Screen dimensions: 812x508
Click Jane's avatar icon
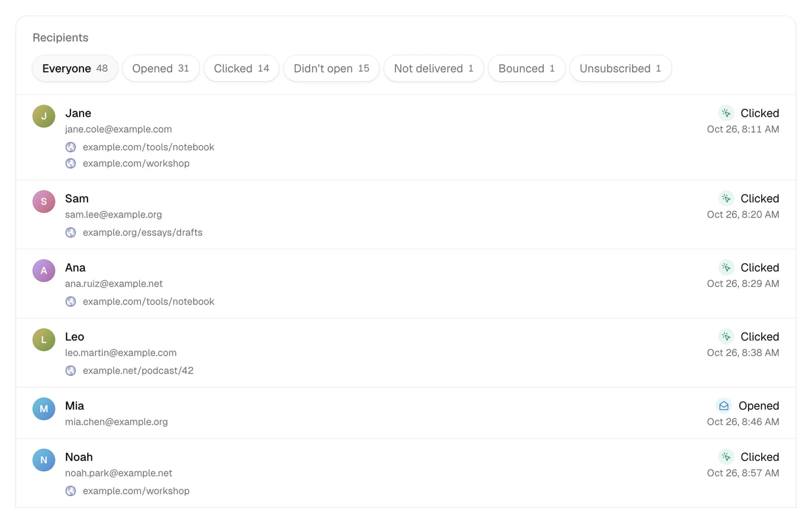click(x=44, y=116)
